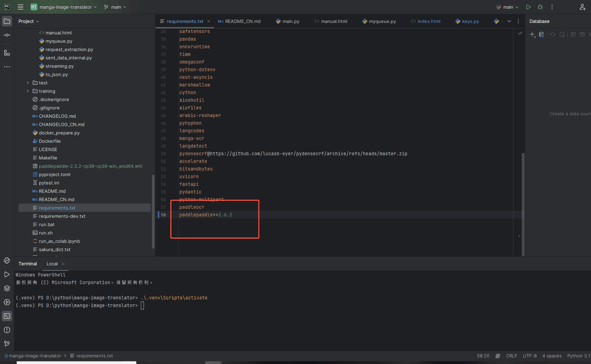Close the requirements.txt editor tab
591x364 pixels.
tap(209, 21)
